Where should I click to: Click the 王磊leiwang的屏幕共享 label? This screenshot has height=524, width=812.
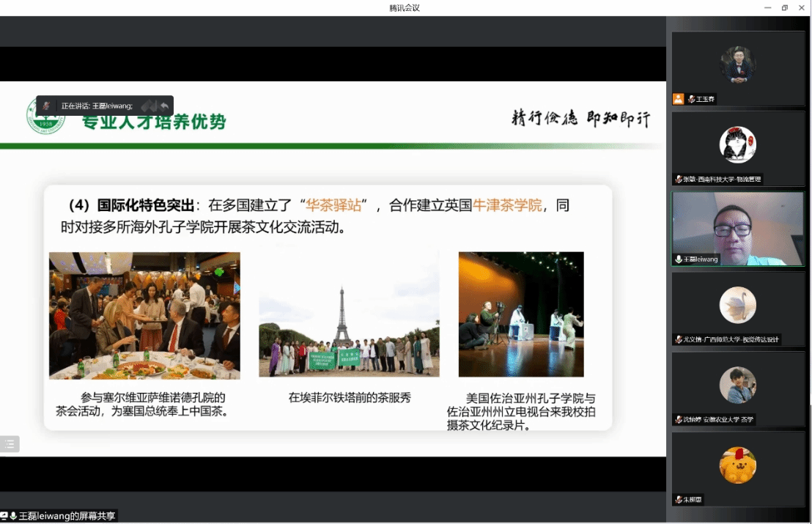click(x=66, y=516)
